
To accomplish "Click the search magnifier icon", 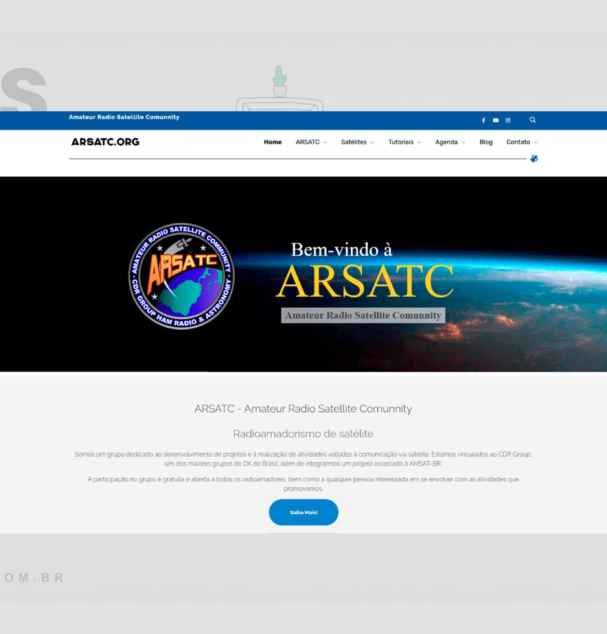I will (533, 120).
